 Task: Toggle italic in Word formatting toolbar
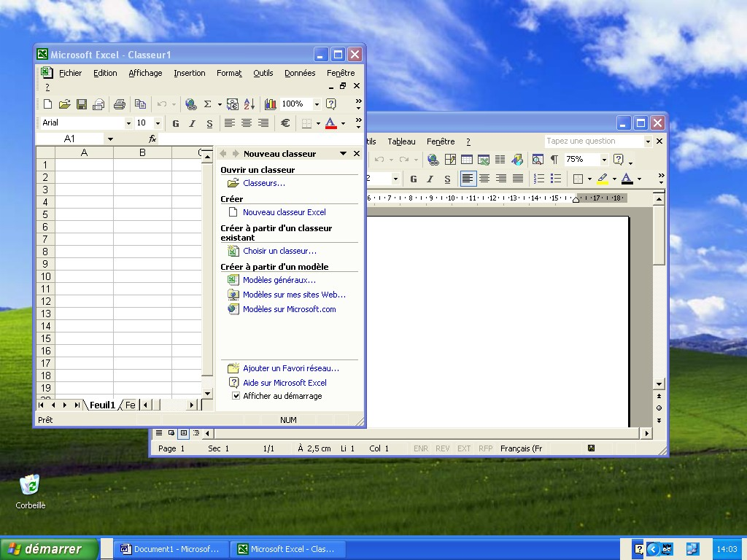pos(430,179)
